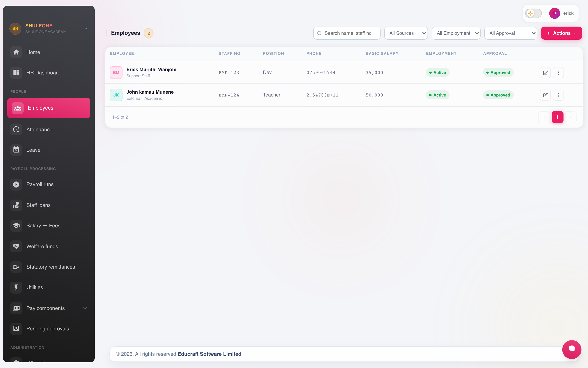
Task: Expand the Pay components submenu chevron
Action: 85,308
